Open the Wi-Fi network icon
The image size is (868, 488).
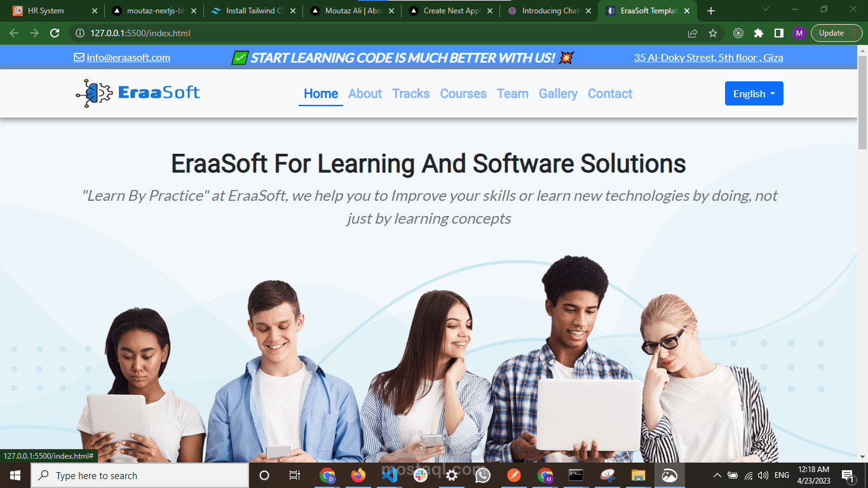pos(749,475)
